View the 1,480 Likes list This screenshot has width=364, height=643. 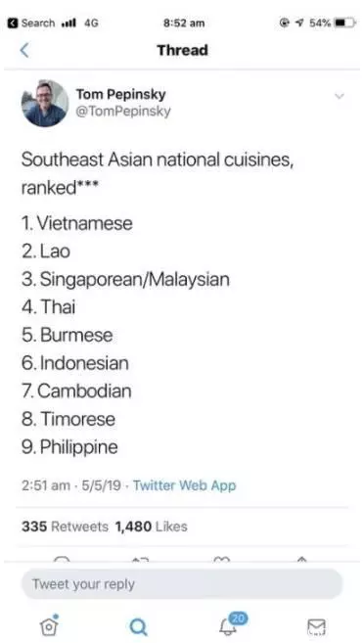(x=152, y=527)
